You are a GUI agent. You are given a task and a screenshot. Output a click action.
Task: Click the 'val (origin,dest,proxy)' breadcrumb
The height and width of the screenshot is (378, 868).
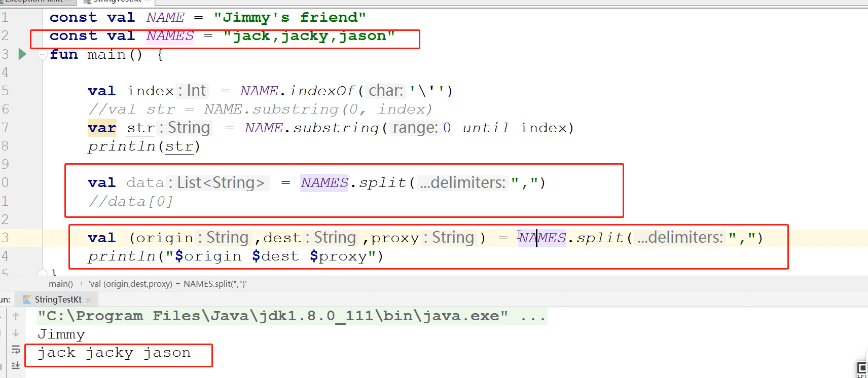[x=167, y=284]
